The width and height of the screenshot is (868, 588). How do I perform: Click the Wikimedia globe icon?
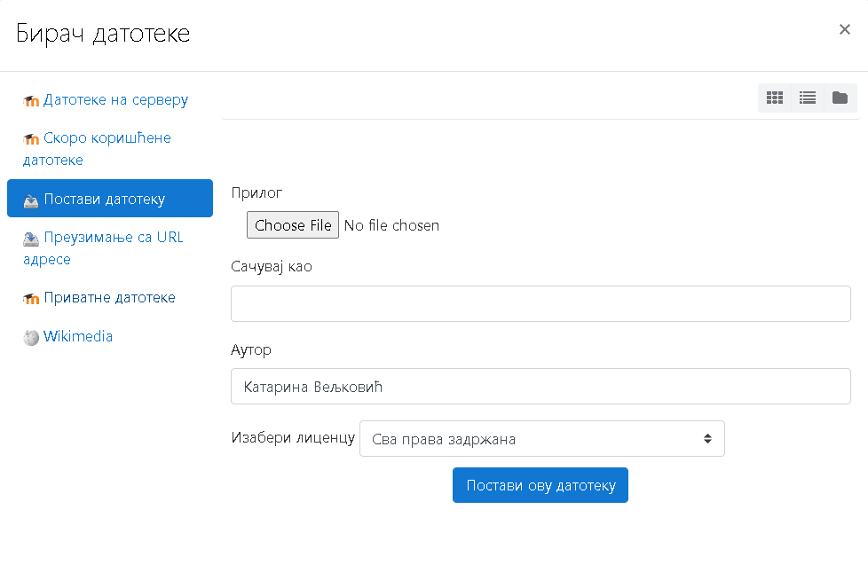click(x=31, y=337)
